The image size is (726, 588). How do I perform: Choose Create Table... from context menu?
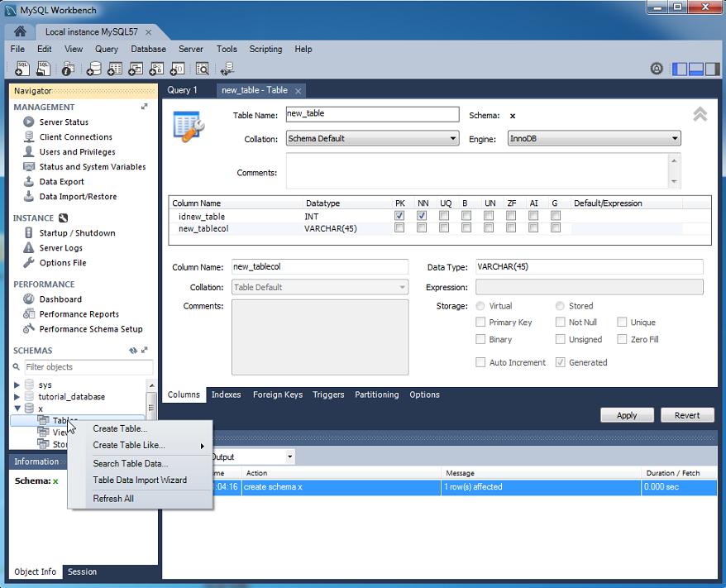(x=120, y=428)
